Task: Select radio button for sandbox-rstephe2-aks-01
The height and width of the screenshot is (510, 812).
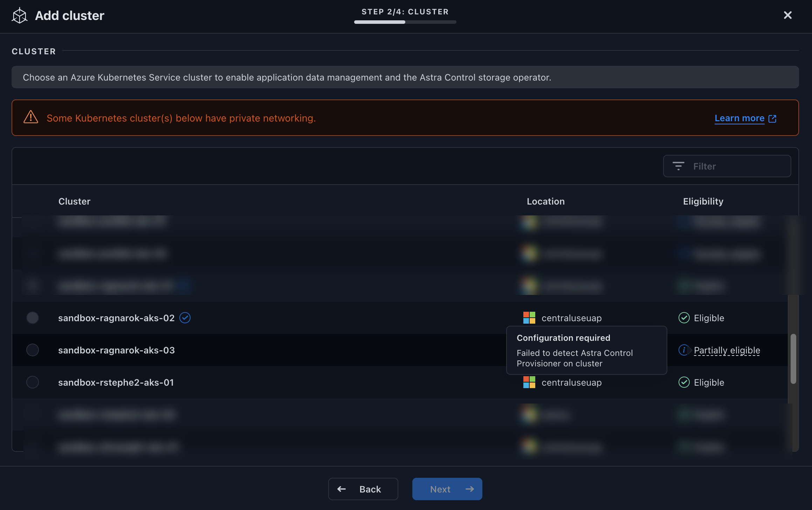Action: (33, 382)
